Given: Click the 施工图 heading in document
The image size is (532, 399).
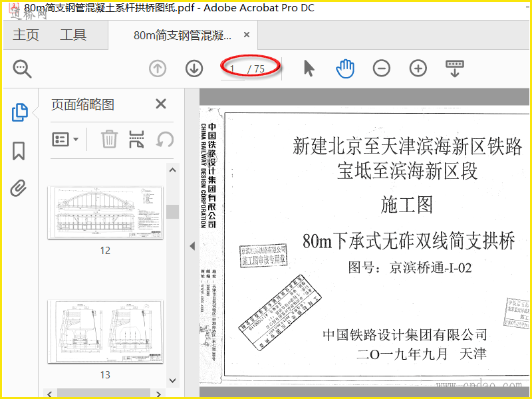Looking at the screenshot, I should pos(406,205).
